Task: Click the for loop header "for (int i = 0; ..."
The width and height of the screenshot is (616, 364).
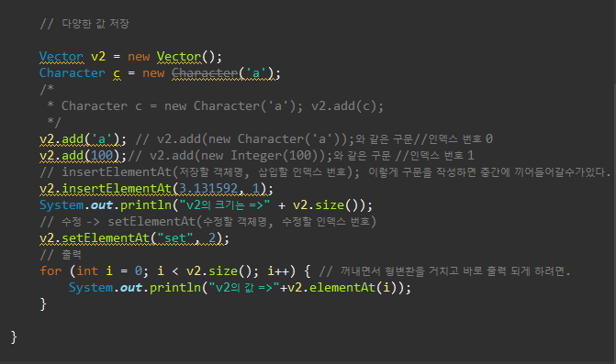Action: pos(175,271)
